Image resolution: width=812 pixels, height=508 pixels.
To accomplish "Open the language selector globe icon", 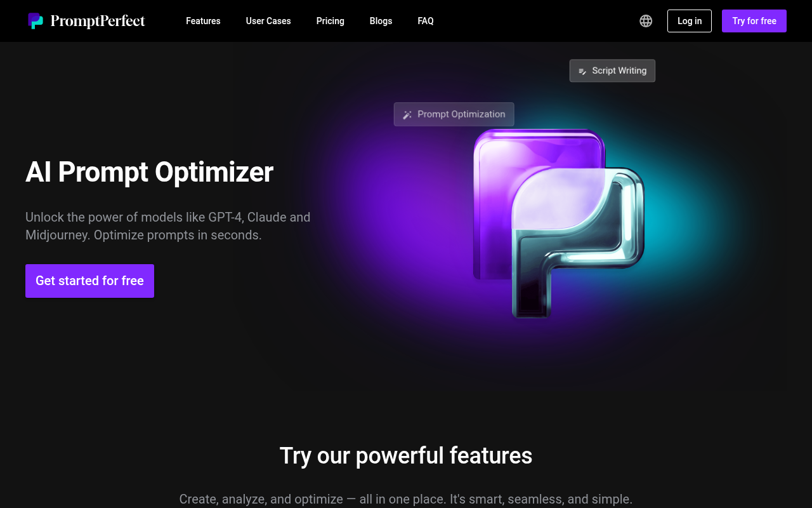I will (x=645, y=20).
